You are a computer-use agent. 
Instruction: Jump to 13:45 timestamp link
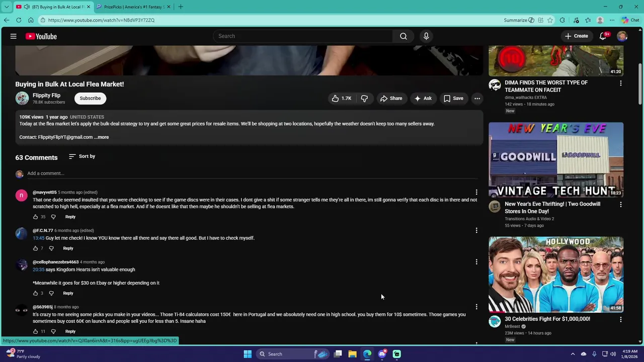[39, 238]
